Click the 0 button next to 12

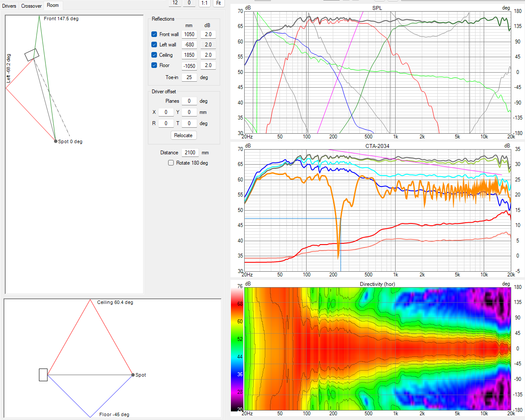coord(189,3)
